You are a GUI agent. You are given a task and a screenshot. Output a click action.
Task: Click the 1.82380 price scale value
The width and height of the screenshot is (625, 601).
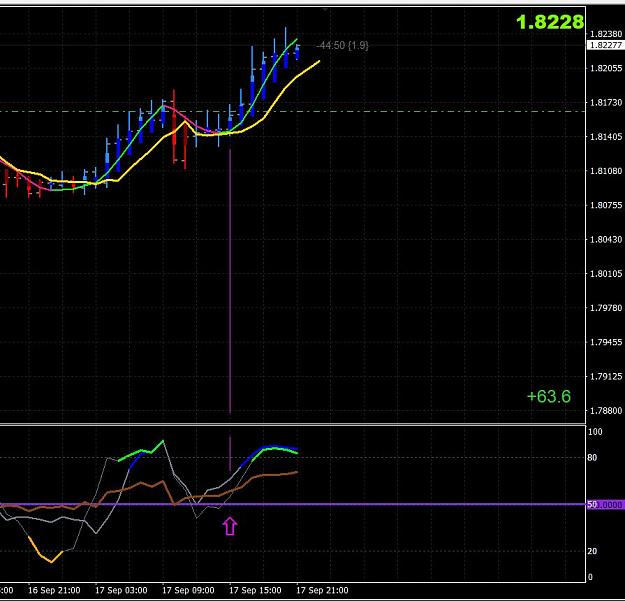click(605, 34)
